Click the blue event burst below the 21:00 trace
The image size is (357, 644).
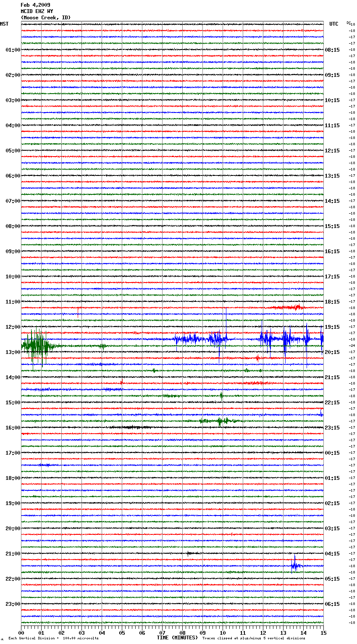pos(296,565)
